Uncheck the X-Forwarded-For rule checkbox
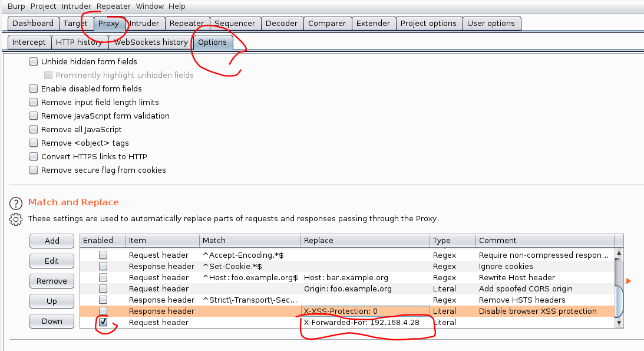The width and height of the screenshot is (644, 351). (103, 322)
